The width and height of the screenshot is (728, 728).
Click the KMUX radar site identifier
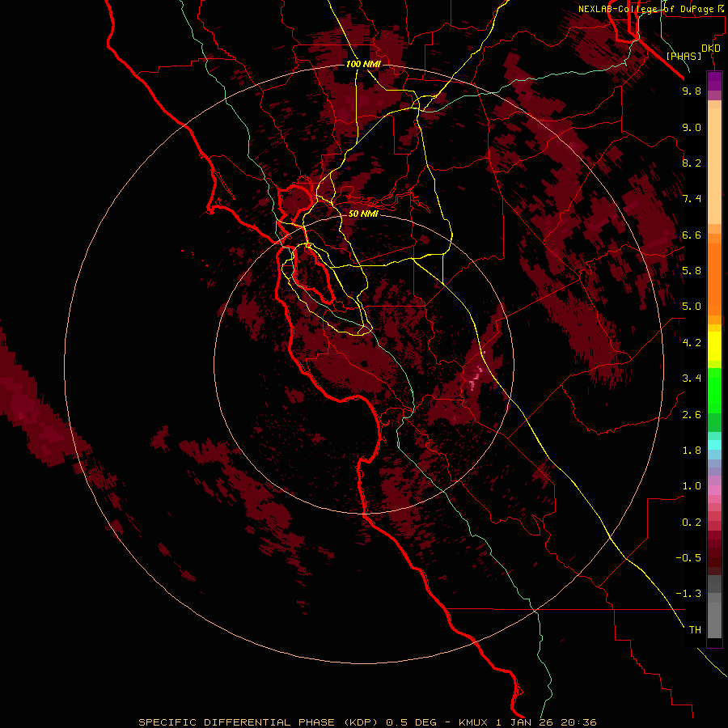[473, 722]
